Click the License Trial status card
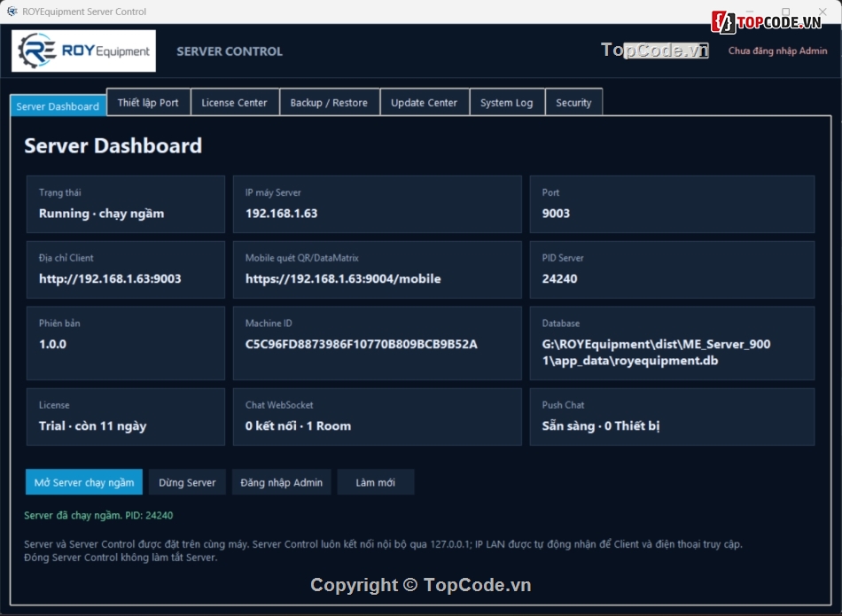The height and width of the screenshot is (616, 842). [126, 417]
